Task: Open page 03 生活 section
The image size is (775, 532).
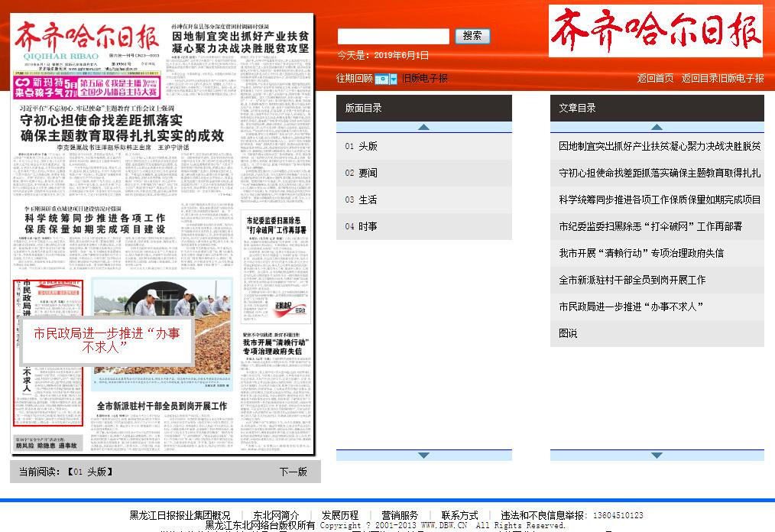Action: pyautogui.click(x=361, y=199)
